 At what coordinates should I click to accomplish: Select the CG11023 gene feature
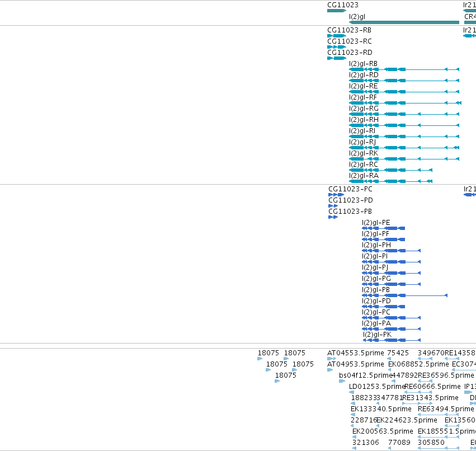click(336, 11)
